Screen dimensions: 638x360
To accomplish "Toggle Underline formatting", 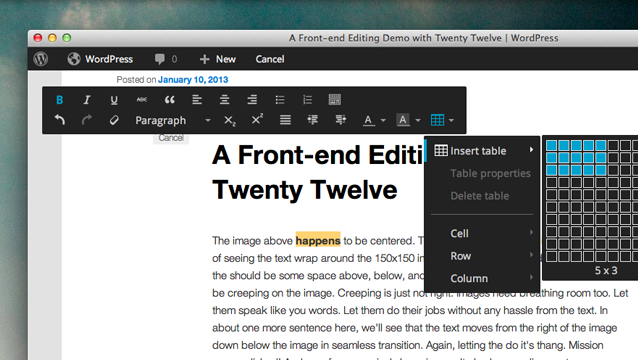I will tap(114, 100).
